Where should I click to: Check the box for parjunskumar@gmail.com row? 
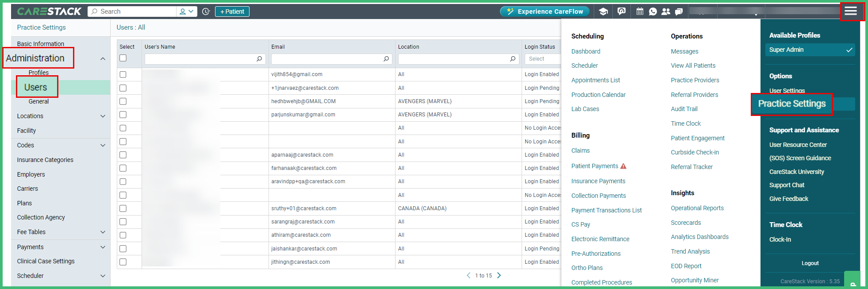pos(123,115)
